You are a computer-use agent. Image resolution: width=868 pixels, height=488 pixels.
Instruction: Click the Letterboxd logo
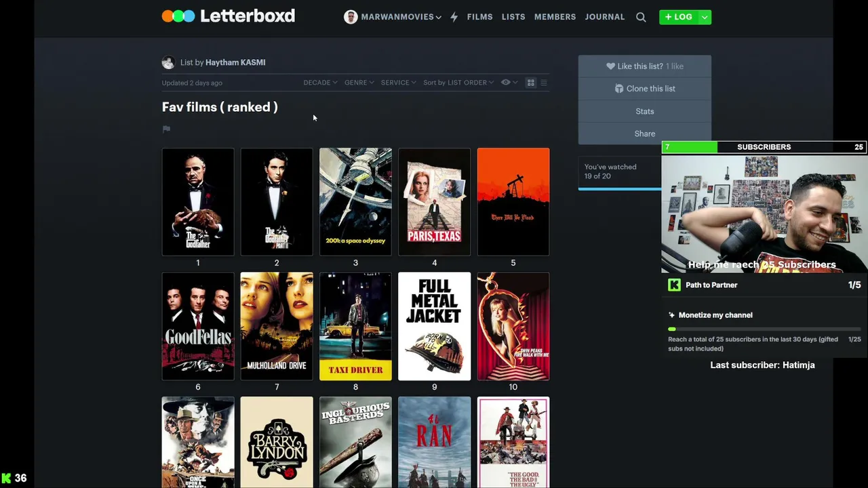click(228, 16)
